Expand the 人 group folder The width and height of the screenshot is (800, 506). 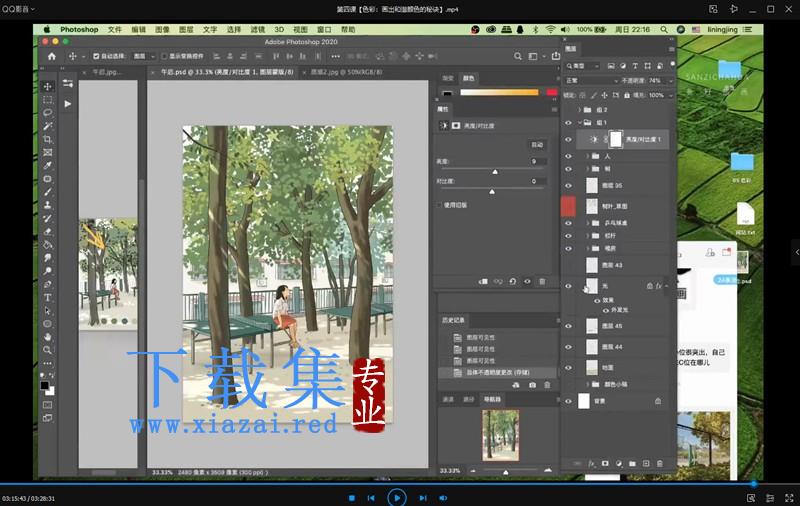pyautogui.click(x=587, y=156)
